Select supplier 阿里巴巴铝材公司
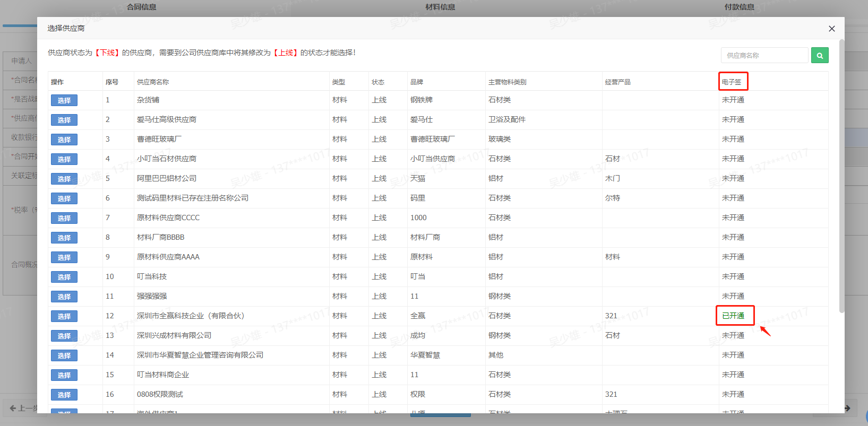Screen dimensions: 868x426 64,179
